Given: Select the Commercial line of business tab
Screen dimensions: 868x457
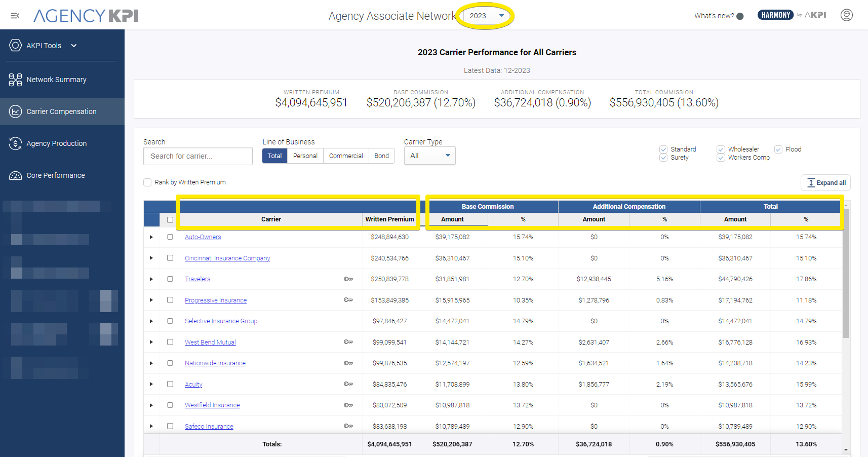Looking at the screenshot, I should (346, 156).
